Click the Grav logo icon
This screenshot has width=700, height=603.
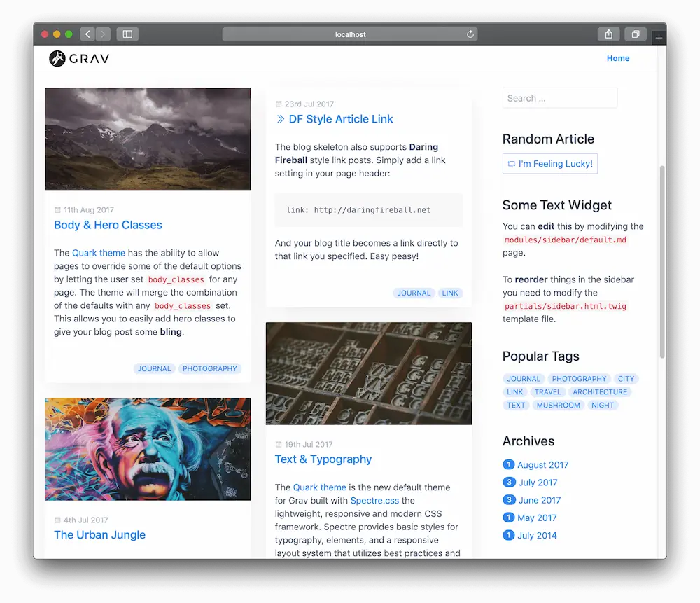point(57,59)
